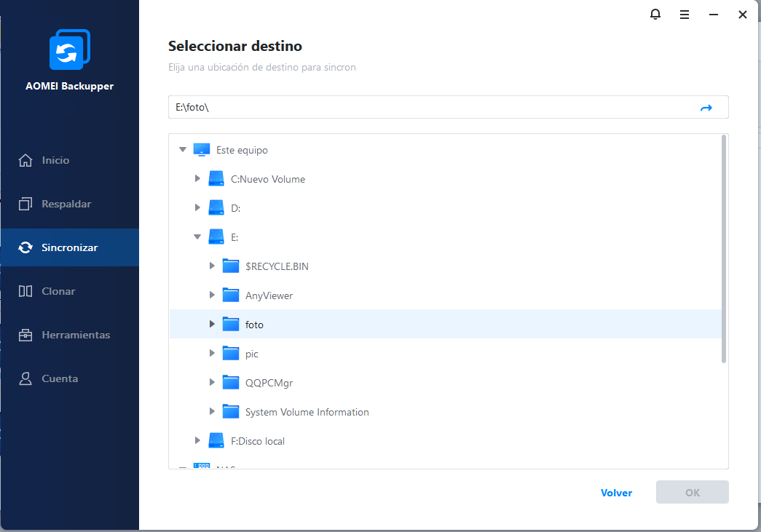
Task: Click the Volver link
Action: (616, 493)
